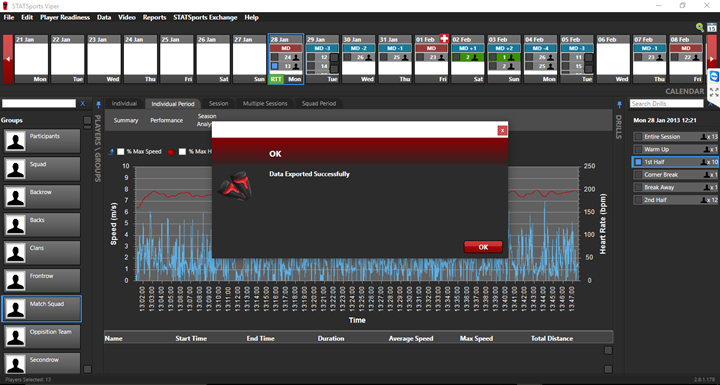720x385 pixels.
Task: Click the 2nd Half drill row label
Action: click(655, 200)
